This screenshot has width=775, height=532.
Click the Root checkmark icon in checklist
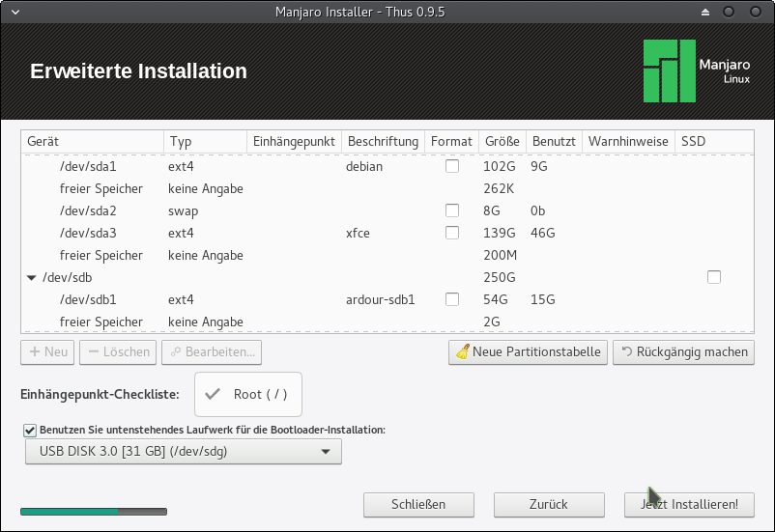215,395
